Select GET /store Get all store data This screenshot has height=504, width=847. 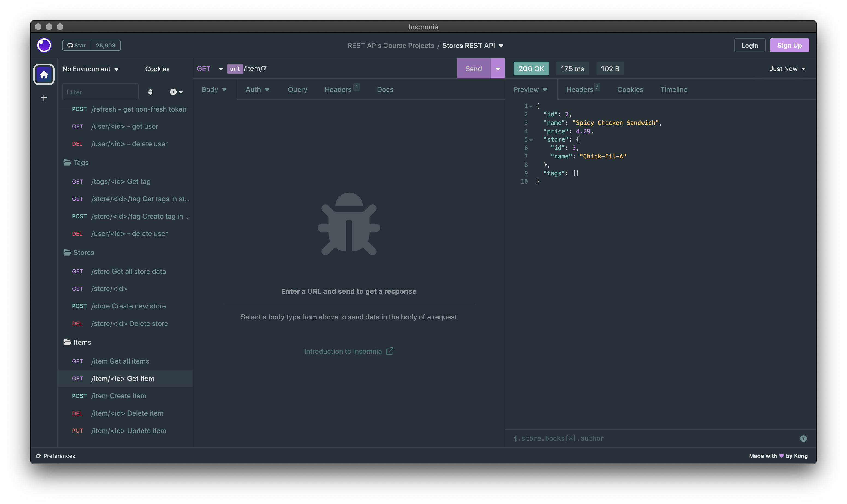(125, 271)
